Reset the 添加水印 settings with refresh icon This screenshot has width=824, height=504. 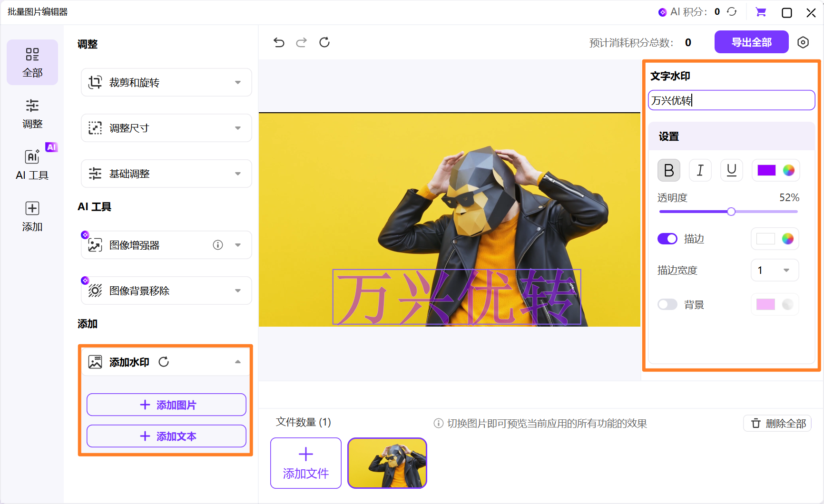(164, 362)
